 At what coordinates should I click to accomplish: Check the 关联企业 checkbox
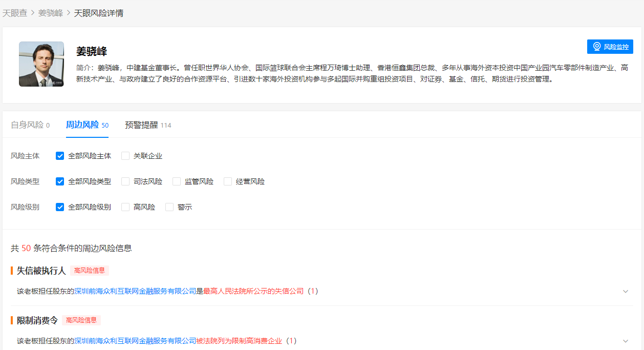click(x=125, y=156)
